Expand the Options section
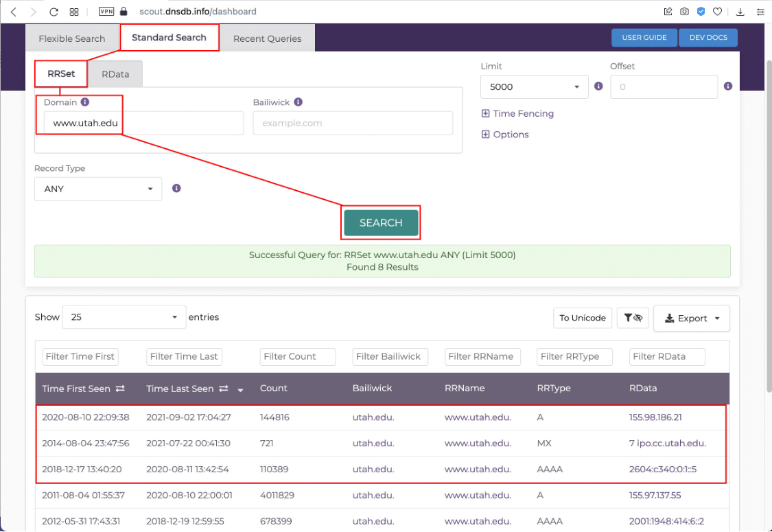The width and height of the screenshot is (772, 532). 505,135
